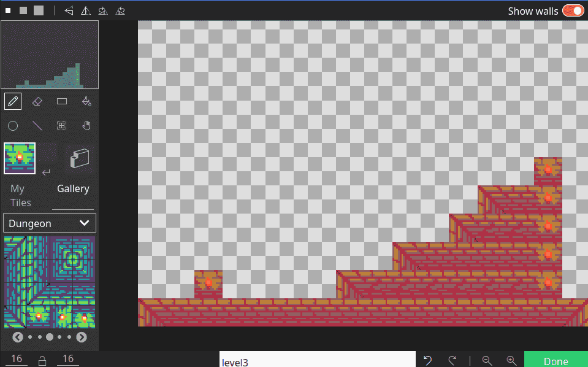This screenshot has width=588, height=367.
Task: Open the Dungeon tile category dropdown
Action: click(49, 223)
